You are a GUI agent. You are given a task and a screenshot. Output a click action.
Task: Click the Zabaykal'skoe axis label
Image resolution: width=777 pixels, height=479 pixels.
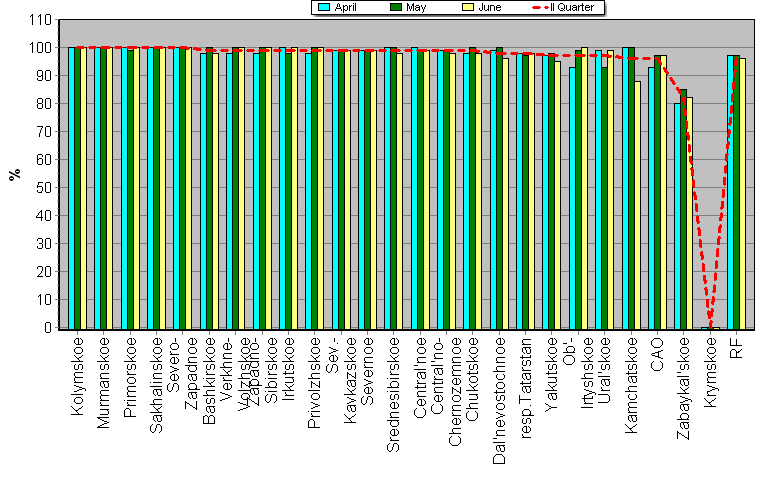coord(683,388)
